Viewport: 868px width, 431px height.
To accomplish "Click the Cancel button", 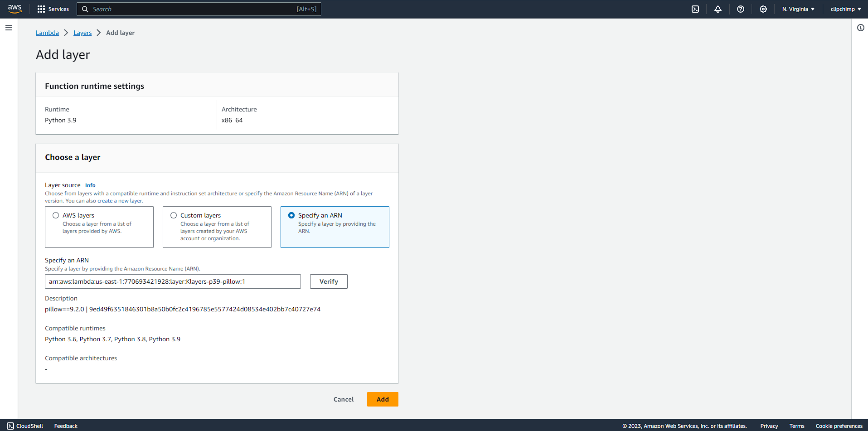I will click(x=344, y=399).
